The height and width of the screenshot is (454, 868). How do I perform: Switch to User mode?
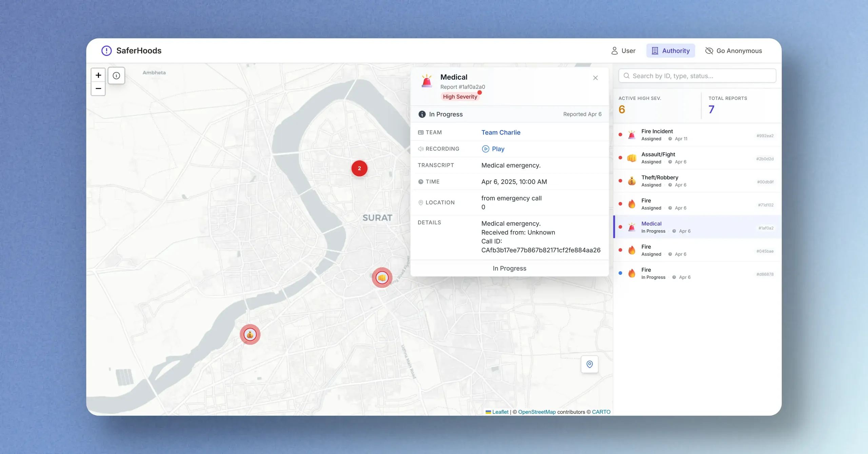tap(623, 51)
